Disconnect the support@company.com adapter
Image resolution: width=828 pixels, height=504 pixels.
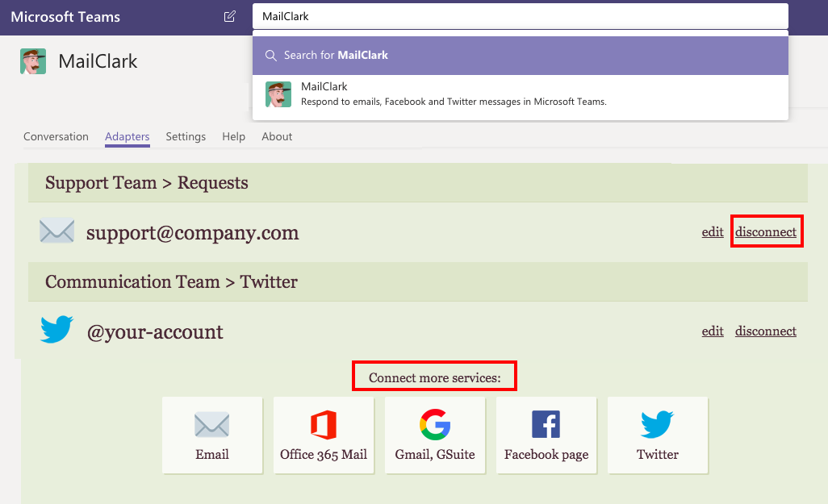pos(766,231)
